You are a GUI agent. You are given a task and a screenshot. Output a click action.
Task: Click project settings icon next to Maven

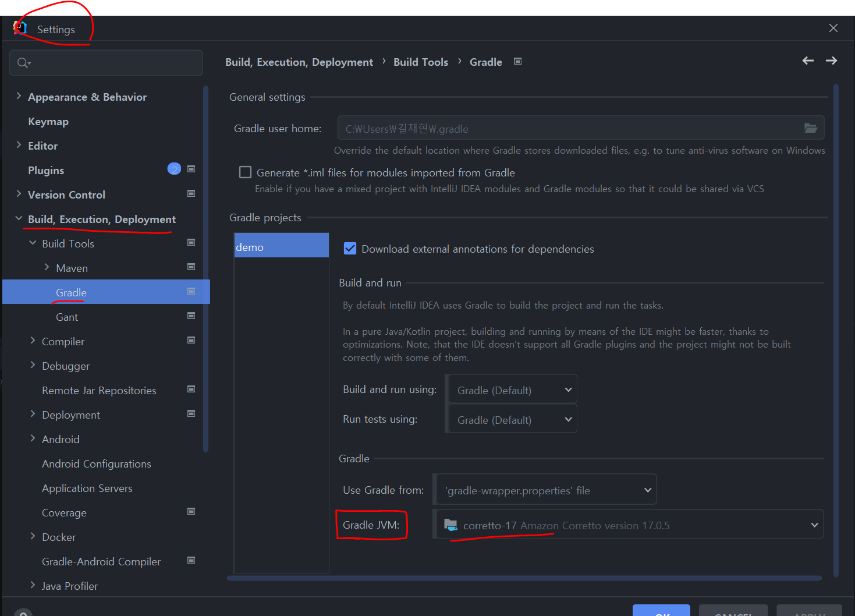(x=191, y=267)
